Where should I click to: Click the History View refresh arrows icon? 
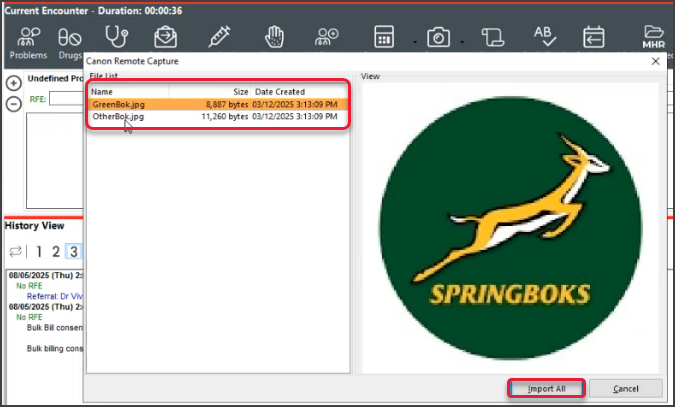(x=15, y=251)
